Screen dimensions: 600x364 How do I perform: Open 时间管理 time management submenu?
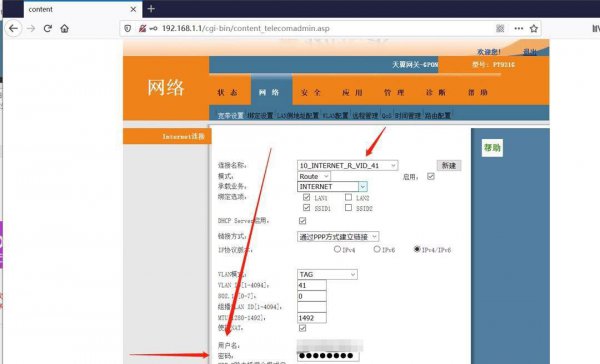tap(408, 115)
